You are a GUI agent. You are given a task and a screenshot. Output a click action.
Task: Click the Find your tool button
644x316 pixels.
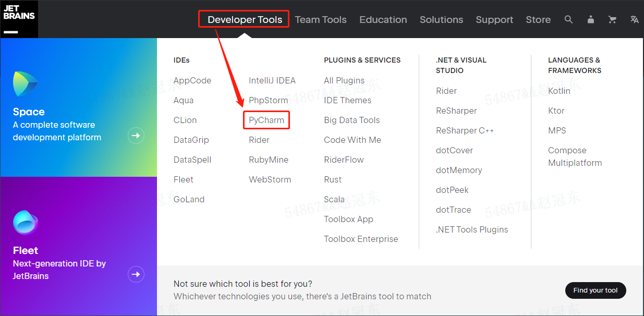point(596,290)
